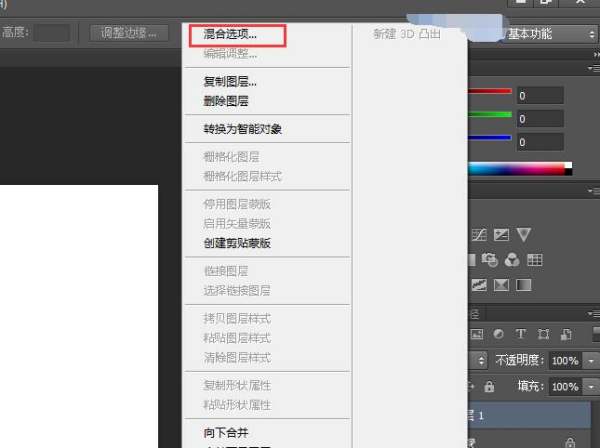Viewport: 600px width, 448px height.
Task: Choose 粘贴形状属性 in the context menu
Action: click(237, 405)
